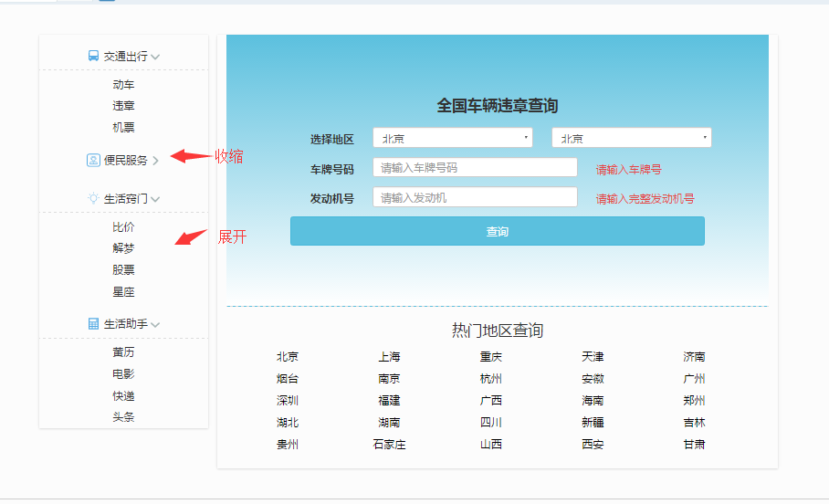Click the person icon beside 便民服务

93,161
